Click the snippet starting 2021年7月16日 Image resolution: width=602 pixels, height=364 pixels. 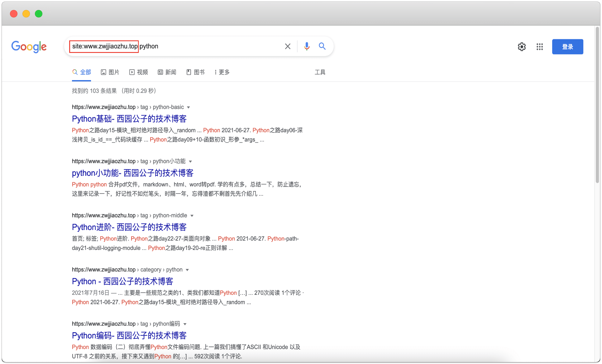(188, 298)
